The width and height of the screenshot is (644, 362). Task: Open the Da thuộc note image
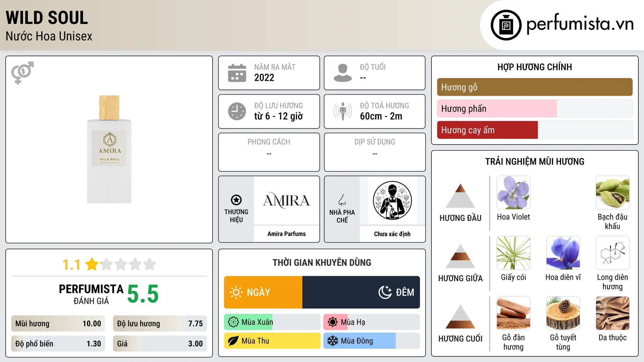click(613, 313)
